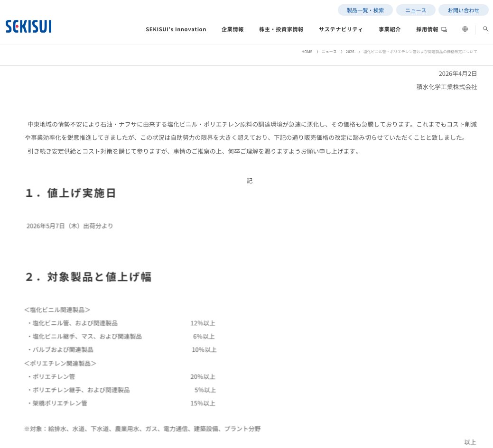Click the row 塩化ビニル管、および関連製品
Screen dimensions: 493x448
(73, 323)
